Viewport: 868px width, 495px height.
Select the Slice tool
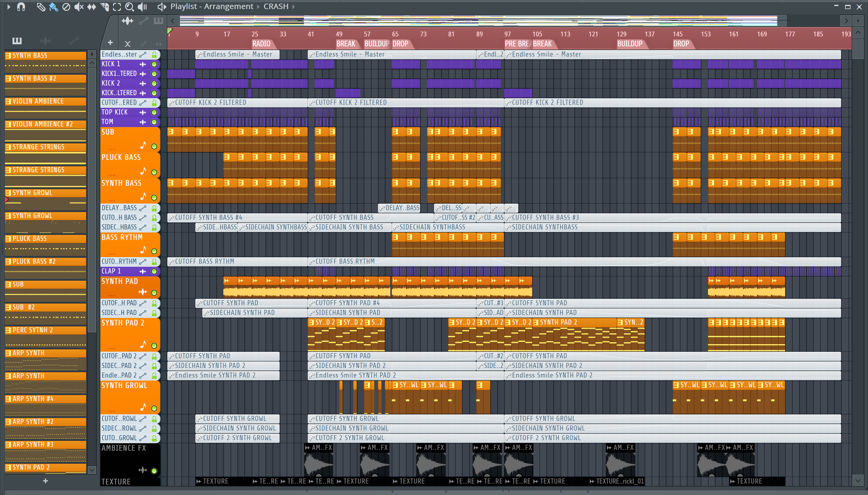coord(105,7)
